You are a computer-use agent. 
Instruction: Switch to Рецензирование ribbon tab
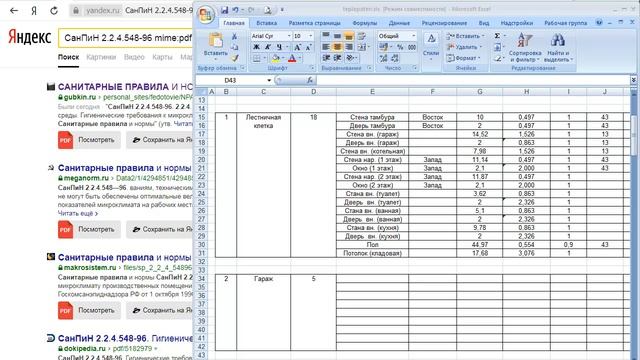click(444, 23)
